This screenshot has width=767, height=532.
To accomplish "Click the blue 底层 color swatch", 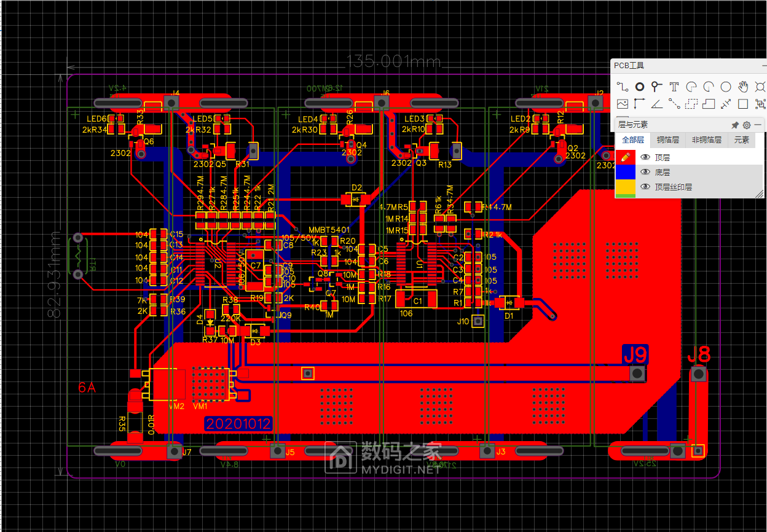I will click(625, 173).
